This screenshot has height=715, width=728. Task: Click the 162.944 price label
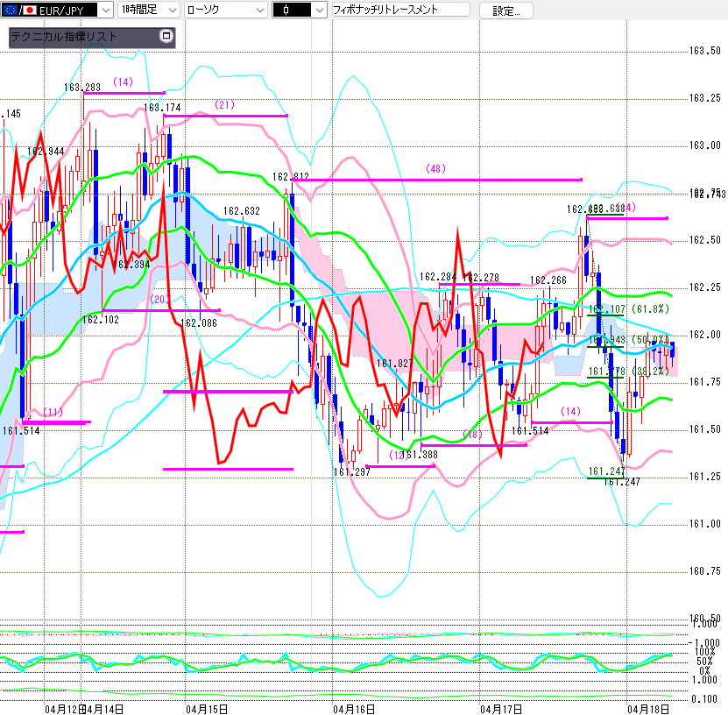point(46,152)
